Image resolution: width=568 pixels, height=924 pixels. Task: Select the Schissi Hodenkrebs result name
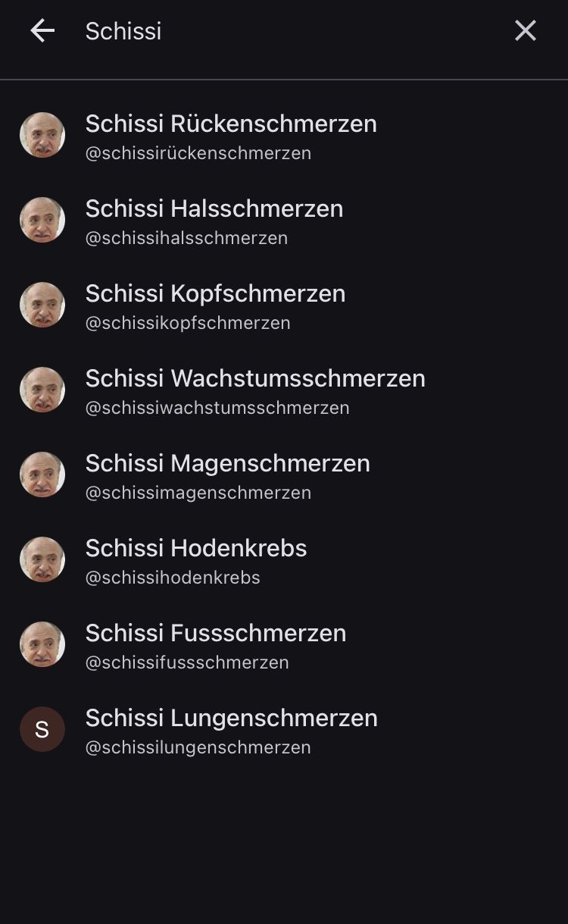click(x=196, y=548)
